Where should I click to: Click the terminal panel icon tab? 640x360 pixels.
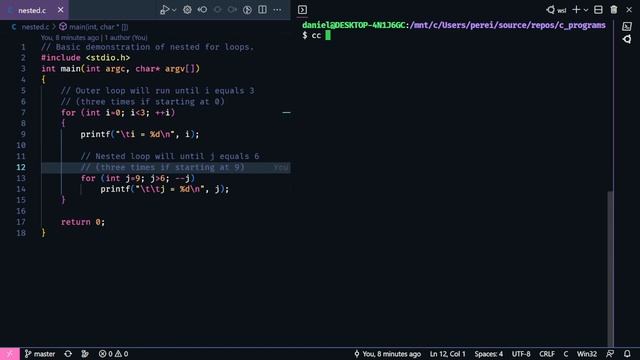point(302,10)
